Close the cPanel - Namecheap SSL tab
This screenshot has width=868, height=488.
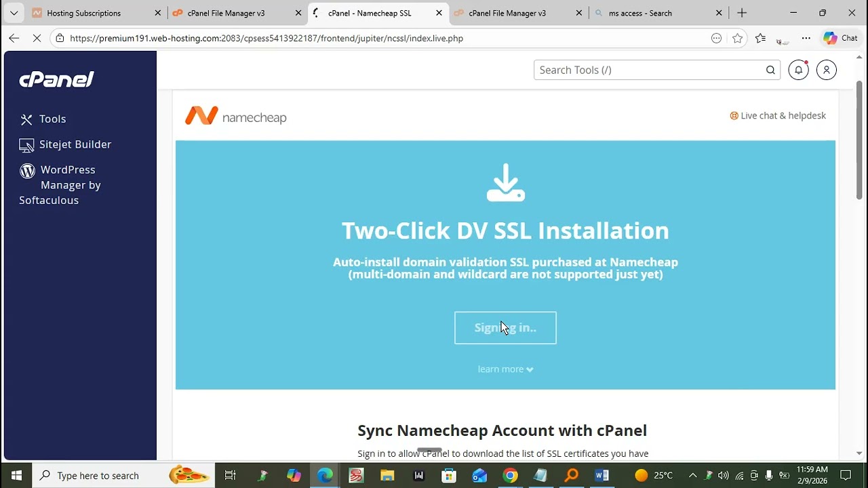[x=439, y=13]
